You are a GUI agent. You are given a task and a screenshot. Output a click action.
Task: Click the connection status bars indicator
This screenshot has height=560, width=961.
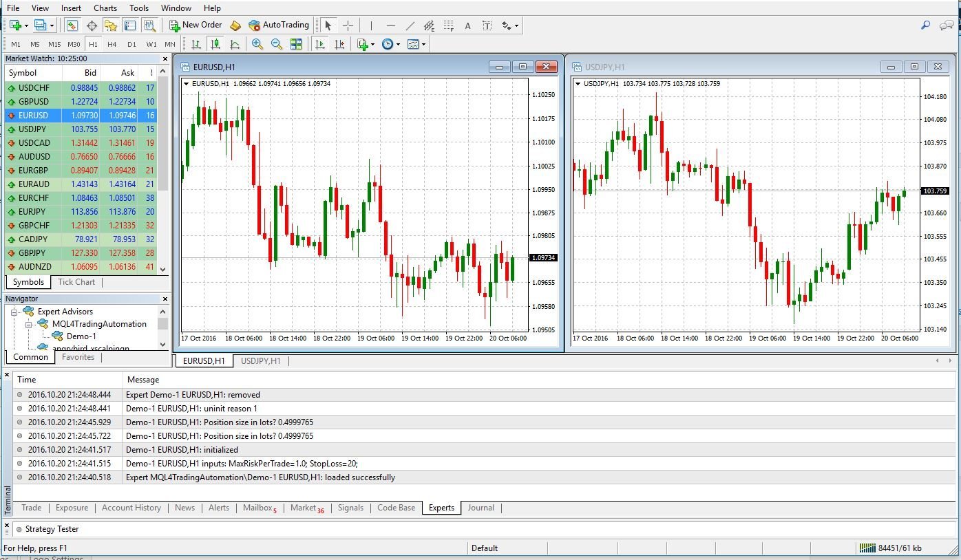coord(867,548)
